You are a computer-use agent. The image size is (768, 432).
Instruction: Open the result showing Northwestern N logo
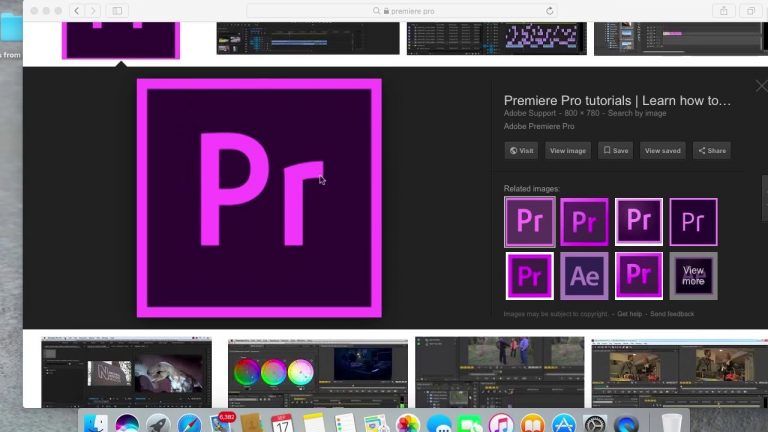click(x=126, y=372)
